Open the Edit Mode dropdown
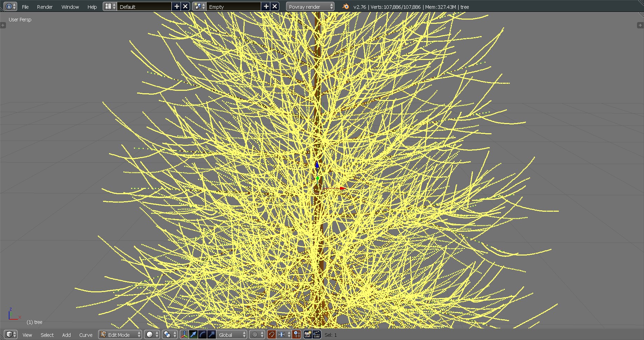 click(x=120, y=335)
